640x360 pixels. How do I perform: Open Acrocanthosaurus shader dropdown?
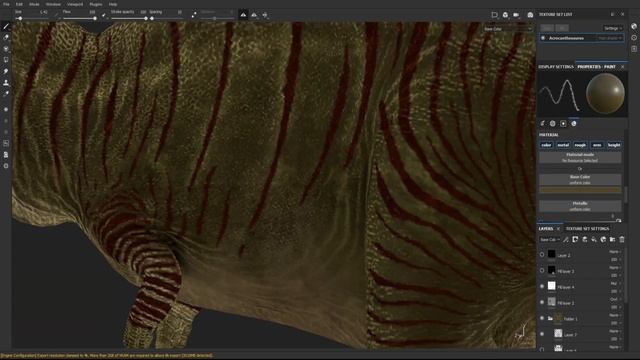610,38
